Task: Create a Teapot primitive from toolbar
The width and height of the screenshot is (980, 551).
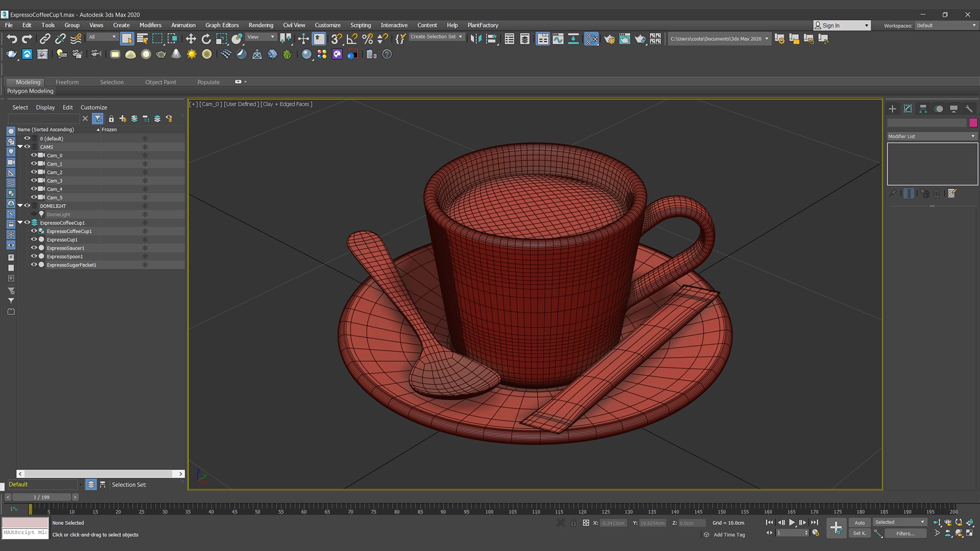Action: click(x=161, y=54)
